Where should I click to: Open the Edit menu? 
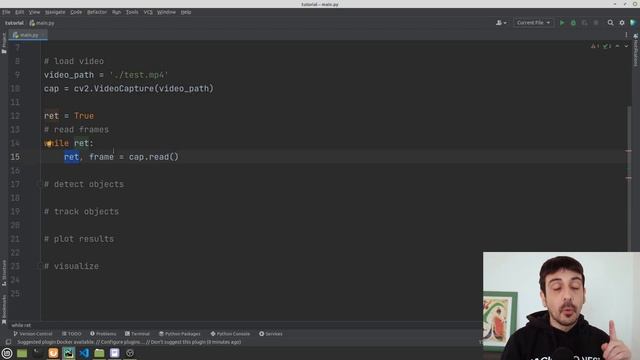tap(19, 12)
